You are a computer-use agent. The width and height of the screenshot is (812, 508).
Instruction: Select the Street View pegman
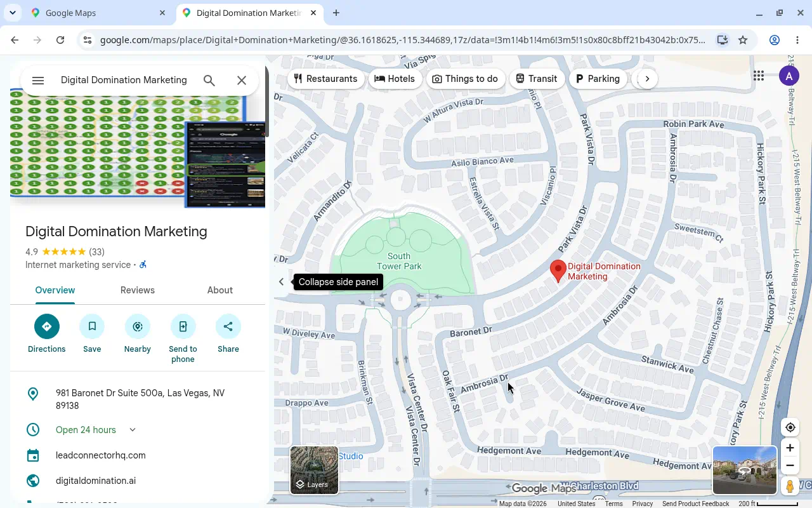pyautogui.click(x=790, y=486)
